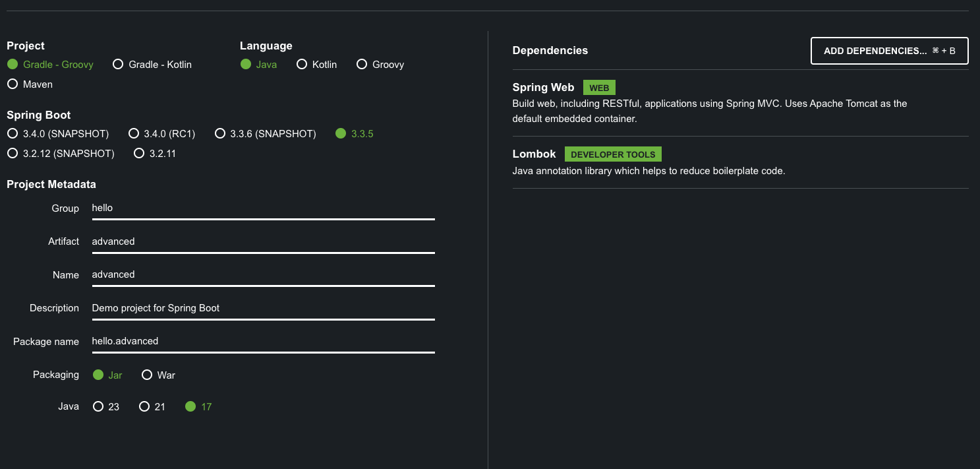
Task: Click the Project section heading
Action: pyautogui.click(x=26, y=46)
